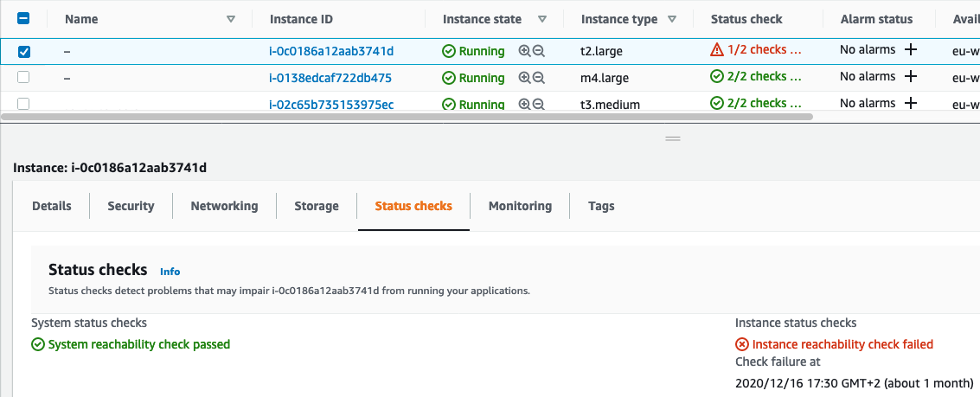Image resolution: width=980 pixels, height=397 pixels.
Task: Click horizontal scrollbar under instances table
Action: pyautogui.click(x=407, y=115)
